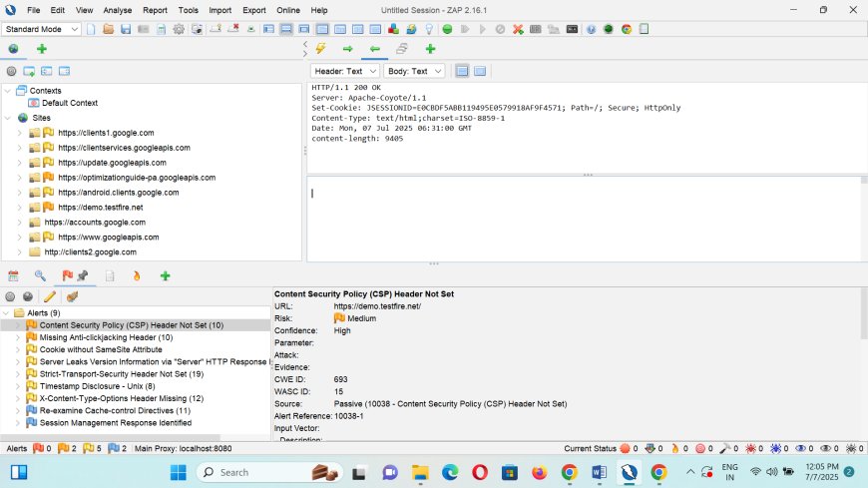Viewport: 868px width, 488px height.
Task: Select the Missing Anti-clickjacking Header alert
Action: click(106, 337)
